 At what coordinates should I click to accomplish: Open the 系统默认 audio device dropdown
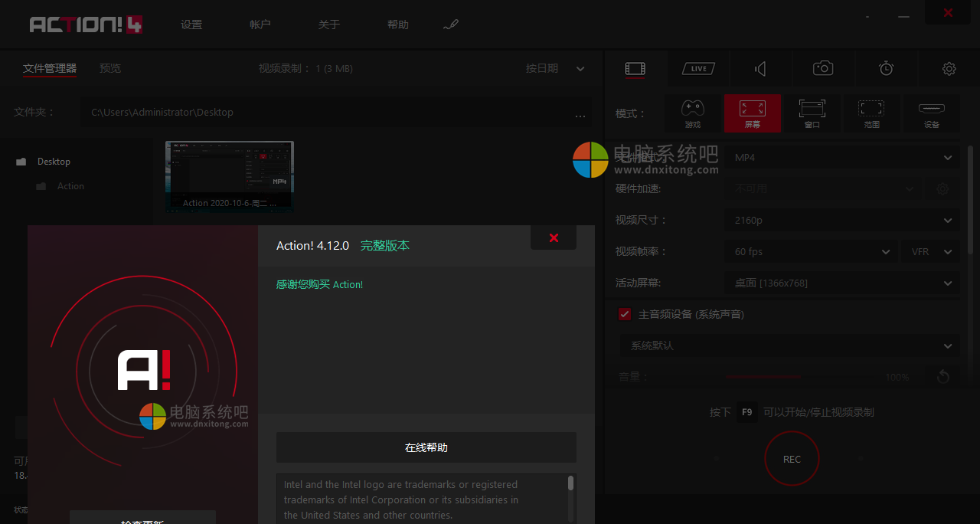(789, 346)
